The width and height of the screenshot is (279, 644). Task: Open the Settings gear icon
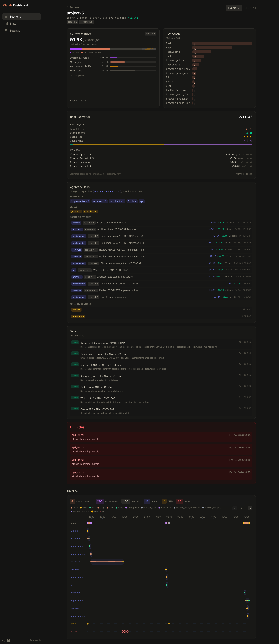[x=6, y=30]
